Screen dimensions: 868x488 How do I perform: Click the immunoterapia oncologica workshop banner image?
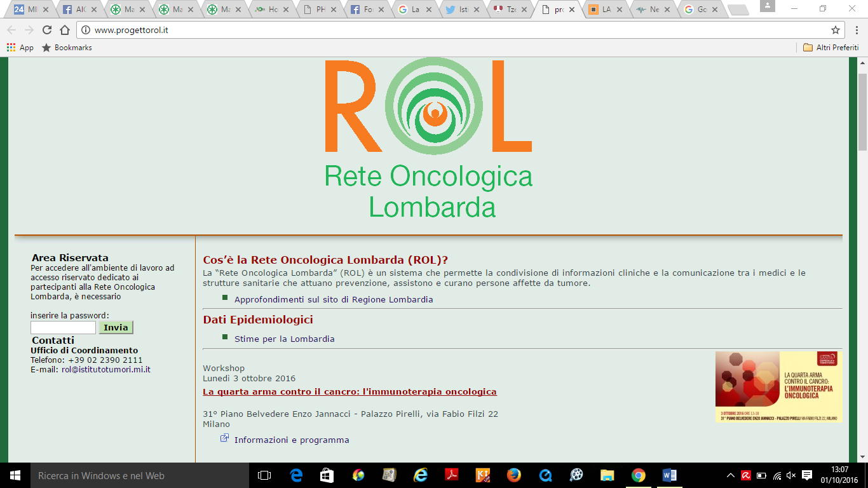[778, 387]
